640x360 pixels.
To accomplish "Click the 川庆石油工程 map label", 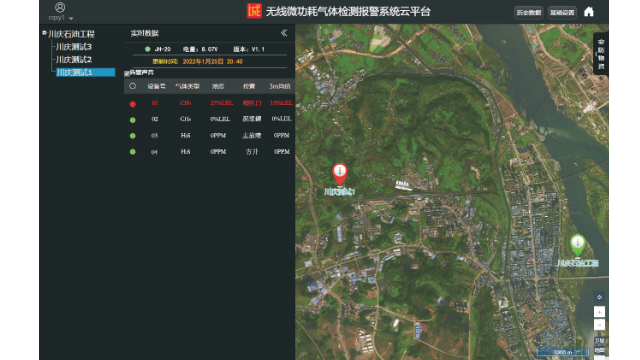I will (x=578, y=263).
